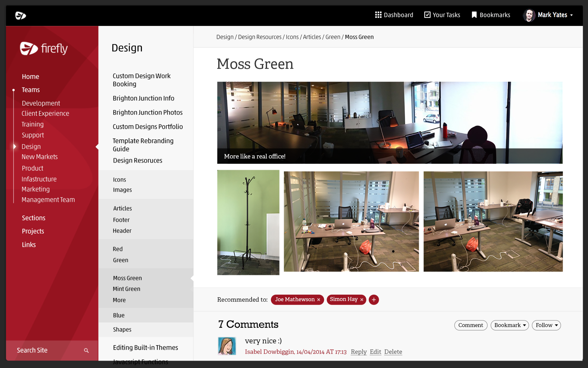
Task: Open the Development team
Action: click(x=41, y=103)
